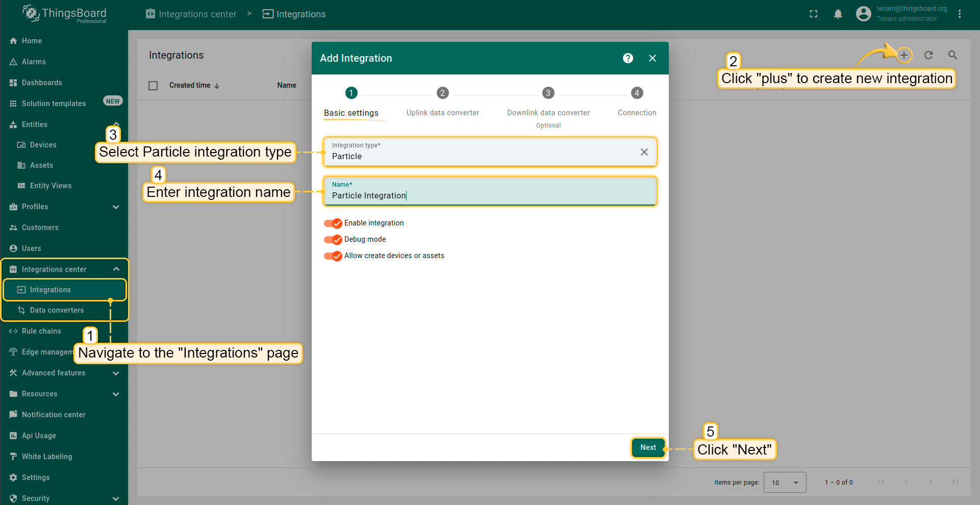Click the plus icon to add integration
This screenshot has height=505, width=980.
coord(903,55)
